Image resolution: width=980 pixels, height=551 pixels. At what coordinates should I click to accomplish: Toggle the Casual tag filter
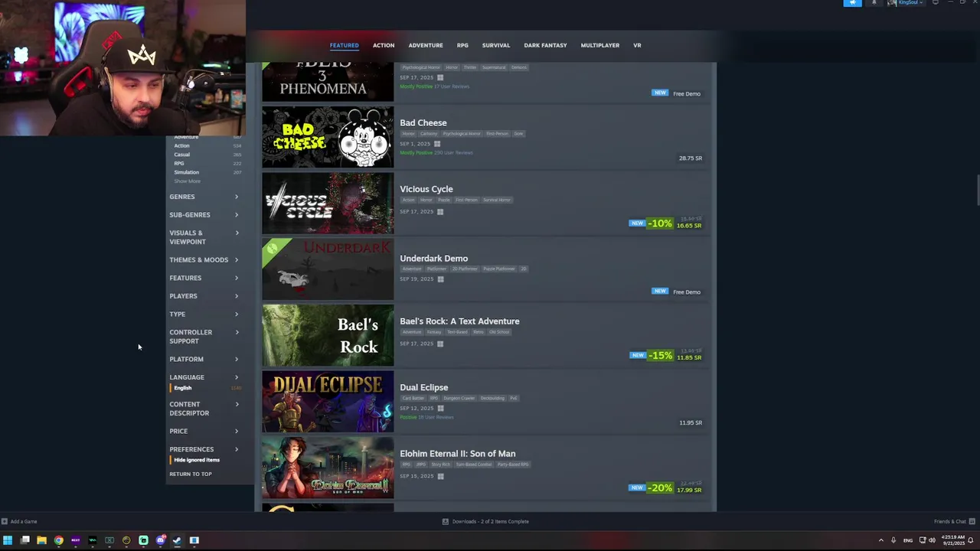pos(181,155)
